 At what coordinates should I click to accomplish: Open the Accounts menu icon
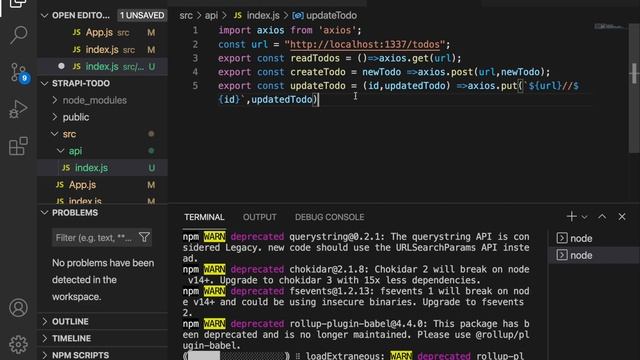(x=18, y=308)
